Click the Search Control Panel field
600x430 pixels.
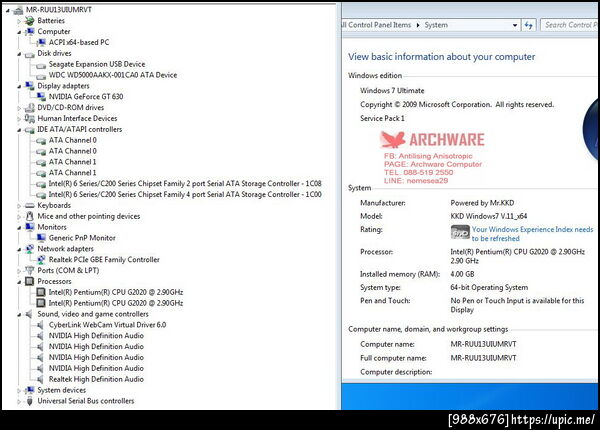coord(570,25)
